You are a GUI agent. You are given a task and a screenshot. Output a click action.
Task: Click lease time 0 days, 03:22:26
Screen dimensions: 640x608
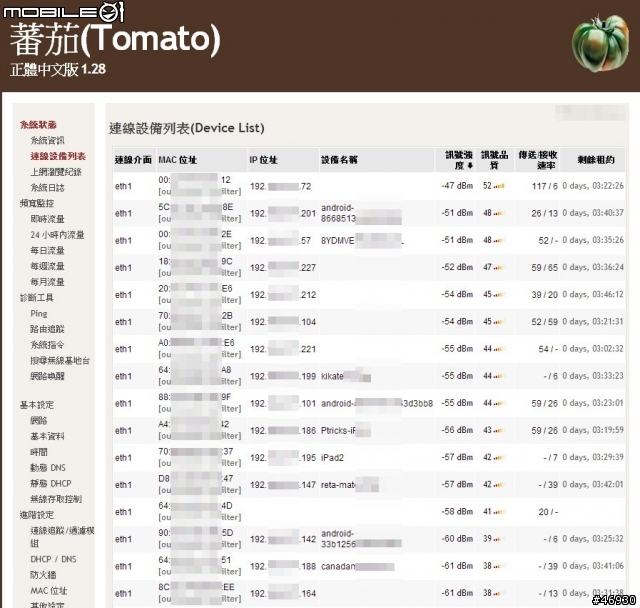(x=593, y=186)
